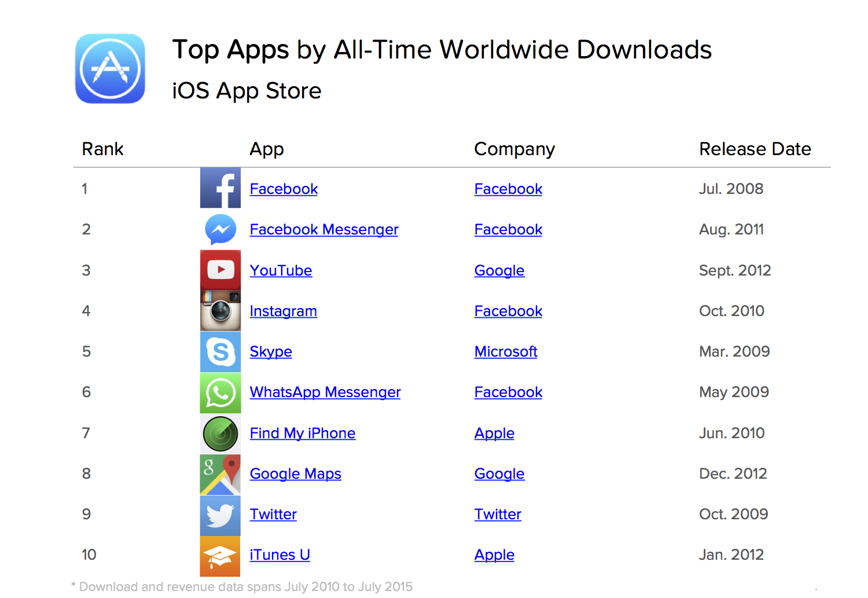Click the orange iTunes U graduation icon
Viewport: 868px width, 598px height.
tap(220, 556)
